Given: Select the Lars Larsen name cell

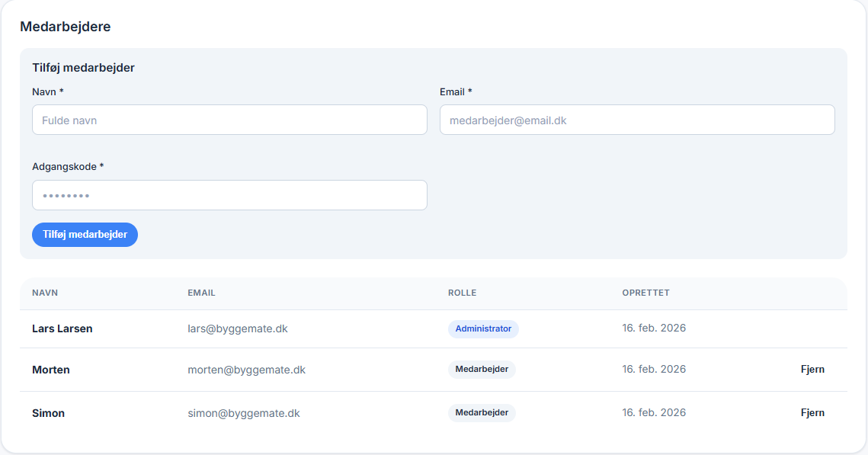Looking at the screenshot, I should (x=62, y=329).
